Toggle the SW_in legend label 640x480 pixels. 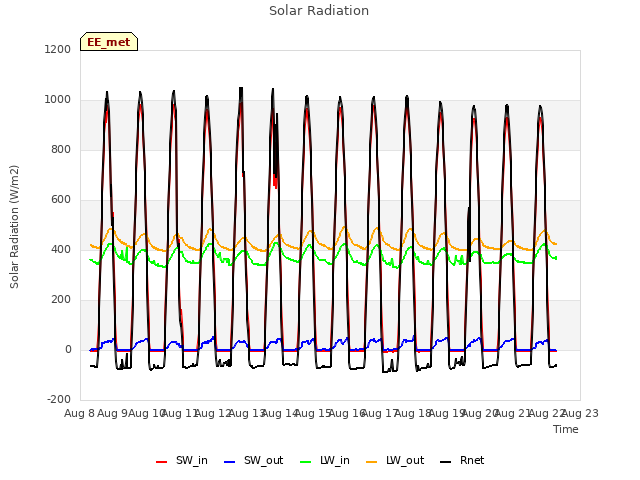192,460
